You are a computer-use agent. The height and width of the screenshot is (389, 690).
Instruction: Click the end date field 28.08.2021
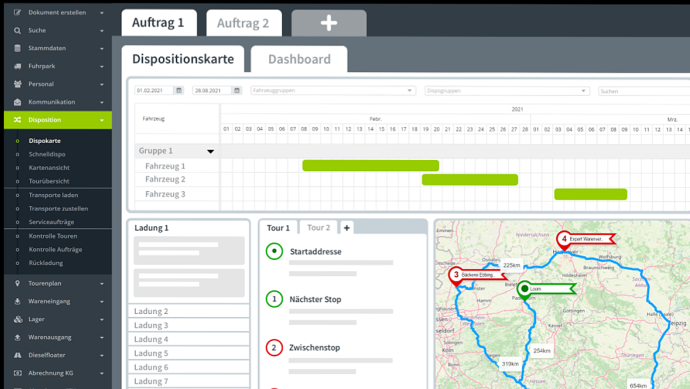click(x=212, y=90)
